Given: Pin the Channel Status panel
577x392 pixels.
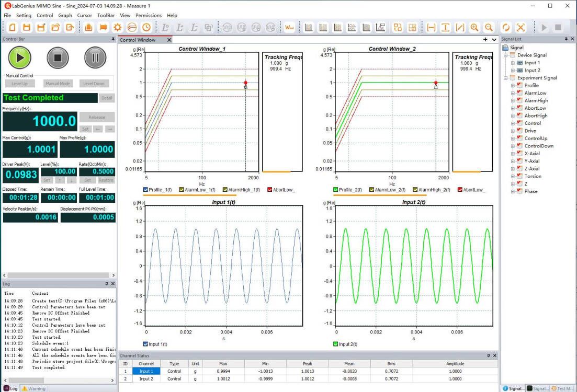Looking at the screenshot, I should (489, 355).
